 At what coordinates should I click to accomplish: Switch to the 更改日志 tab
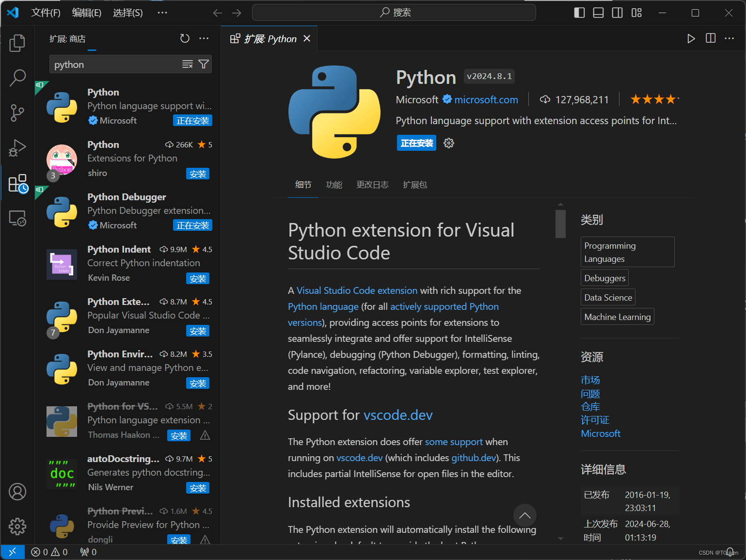(x=372, y=184)
